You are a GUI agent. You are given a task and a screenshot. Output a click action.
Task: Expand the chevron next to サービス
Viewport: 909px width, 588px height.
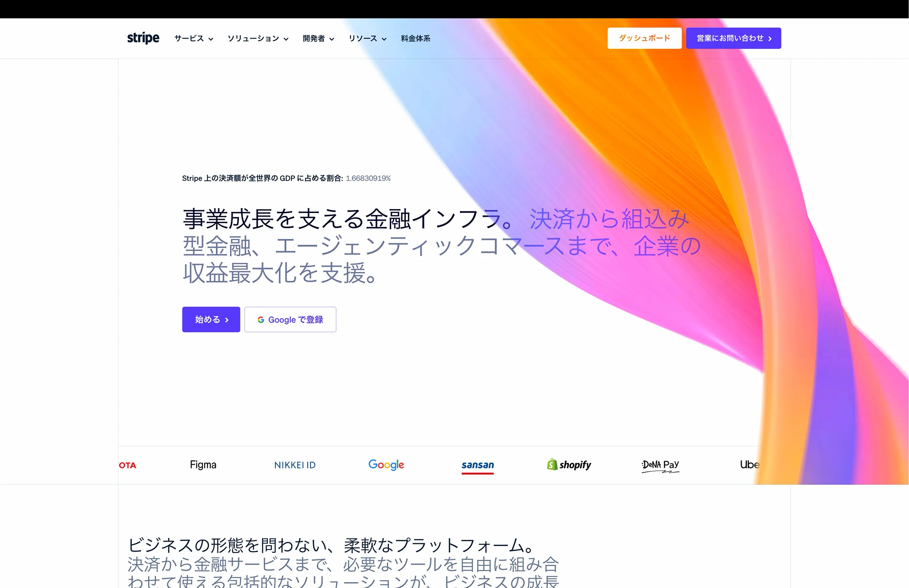(x=211, y=39)
